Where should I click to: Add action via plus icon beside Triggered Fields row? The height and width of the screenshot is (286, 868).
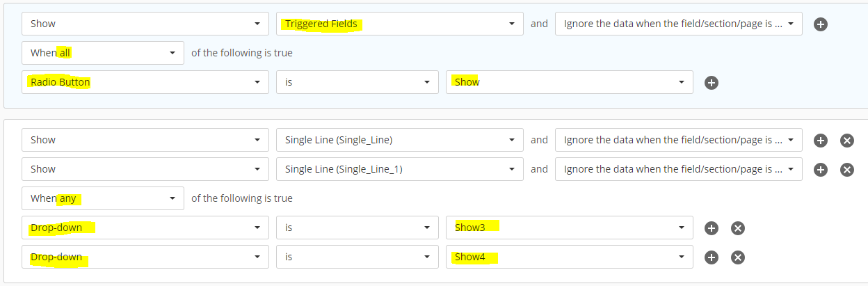[821, 24]
